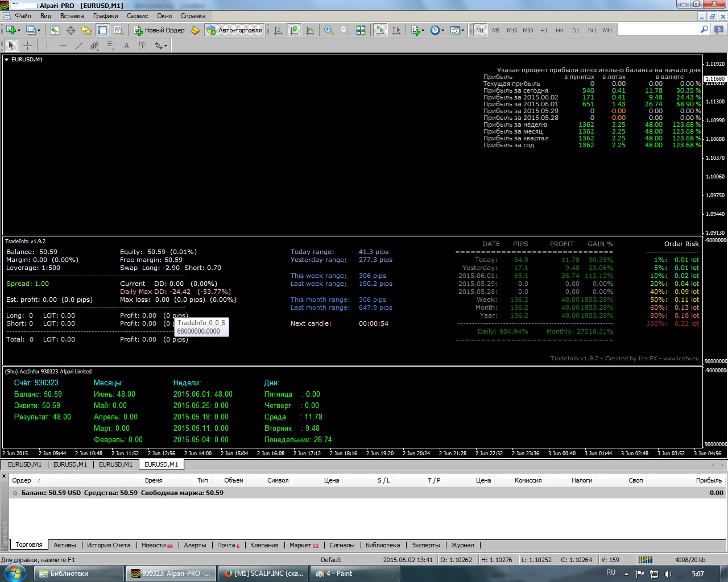Select the Fibonacci retracement tool

(110, 45)
